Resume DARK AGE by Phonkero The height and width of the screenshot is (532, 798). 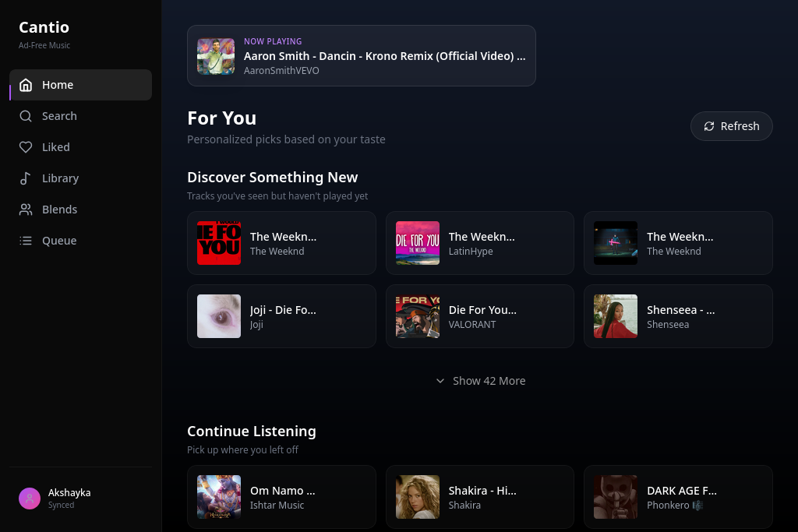(678, 497)
